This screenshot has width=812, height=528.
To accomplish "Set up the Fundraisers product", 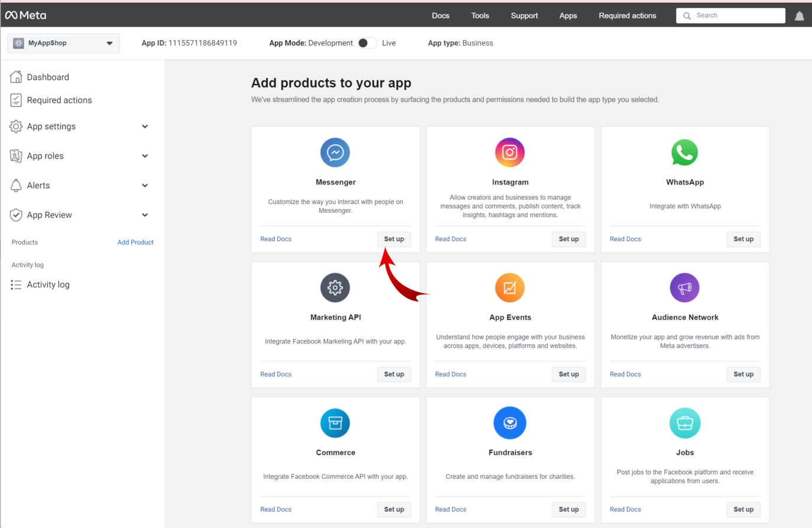I will tap(569, 510).
